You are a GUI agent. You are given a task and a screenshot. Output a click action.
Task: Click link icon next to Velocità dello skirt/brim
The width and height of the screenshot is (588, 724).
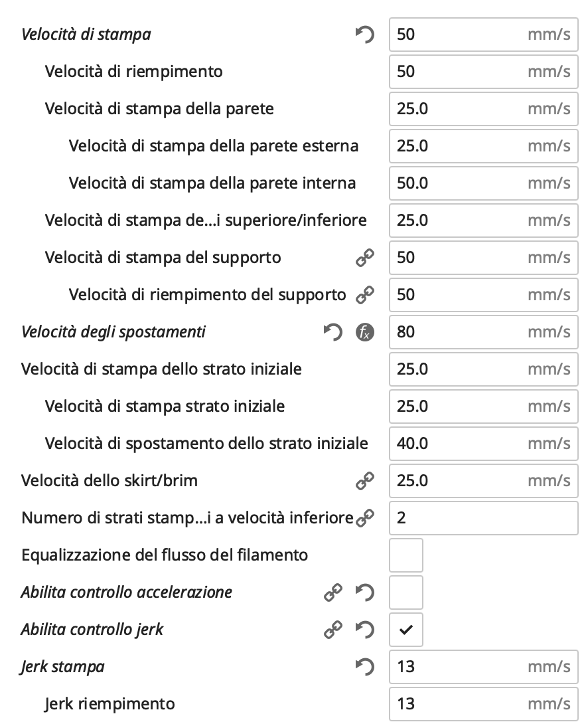pos(364,481)
